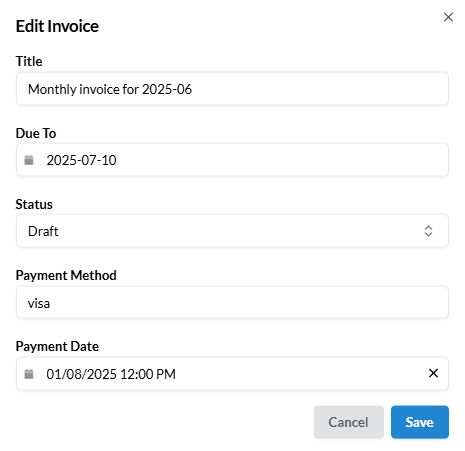Click the calendar icon in Due To field
Screen dimensions: 465x451
pos(29,160)
